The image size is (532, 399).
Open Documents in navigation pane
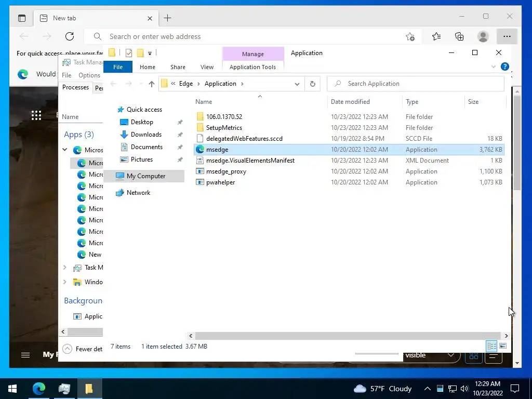click(x=147, y=147)
